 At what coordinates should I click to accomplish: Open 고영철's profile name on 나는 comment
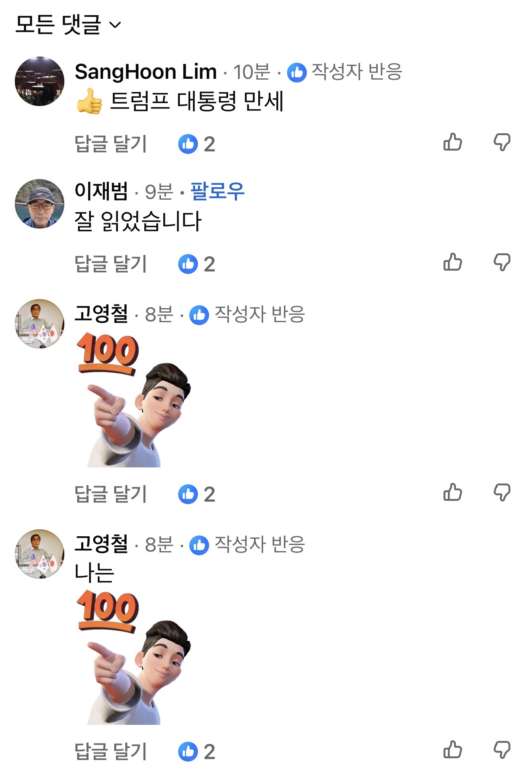(101, 544)
